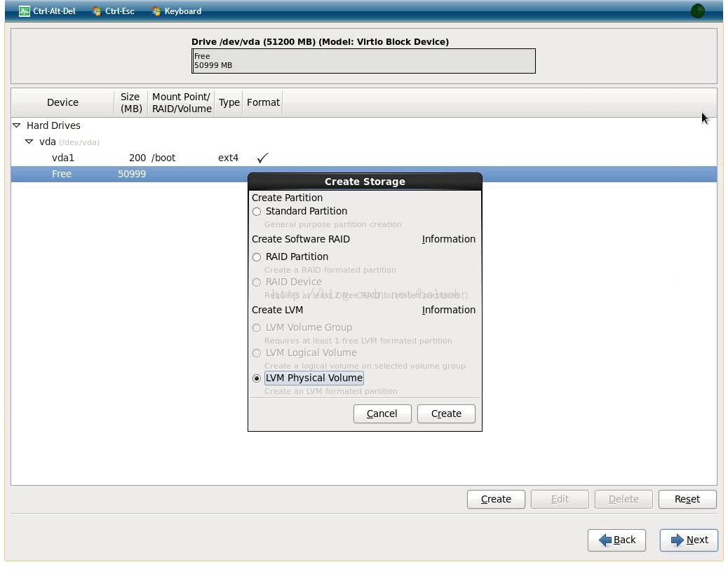Sort by Size (MB) column header

pyautogui.click(x=131, y=102)
